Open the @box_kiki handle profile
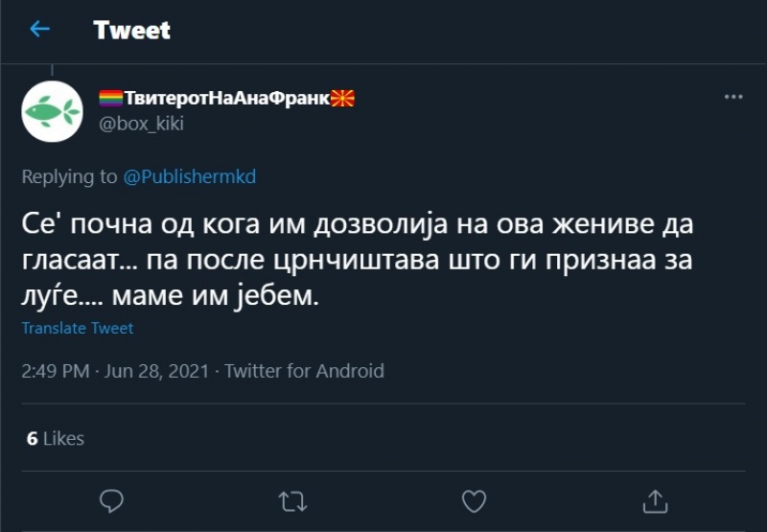This screenshot has height=532, width=767. point(141,123)
